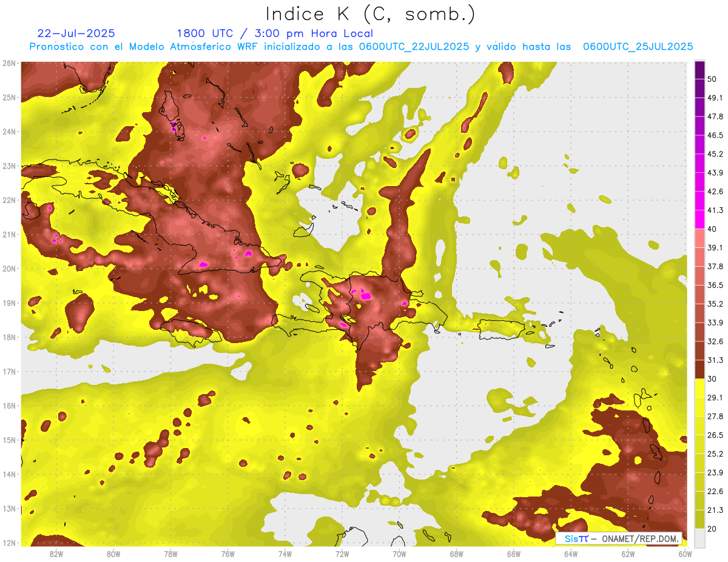
Task: Click the 'Pronóstico con el Modelo Atmosférico WRF' line
Action: [361, 47]
